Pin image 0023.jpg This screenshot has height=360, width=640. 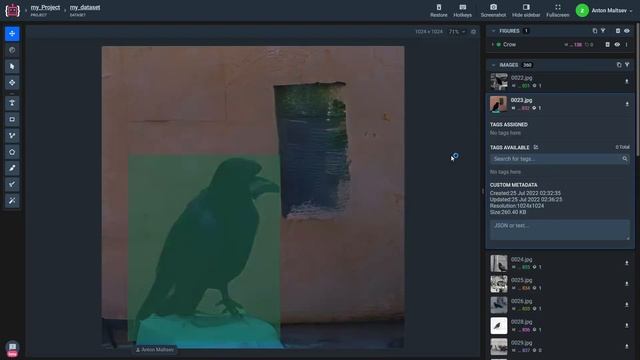click(x=627, y=104)
